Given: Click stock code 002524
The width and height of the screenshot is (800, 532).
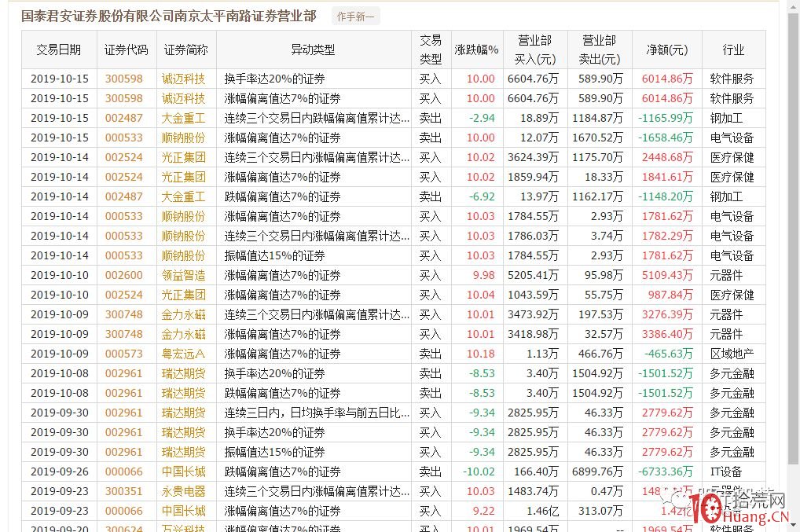Looking at the screenshot, I should [x=123, y=157].
